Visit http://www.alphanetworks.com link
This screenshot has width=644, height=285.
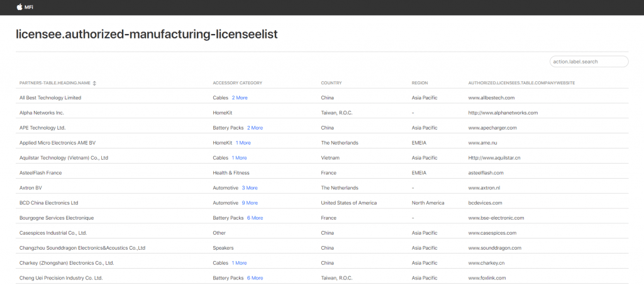point(502,113)
